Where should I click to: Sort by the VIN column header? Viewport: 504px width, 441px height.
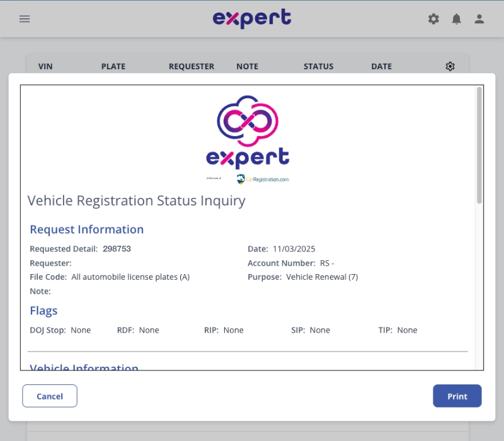point(45,66)
